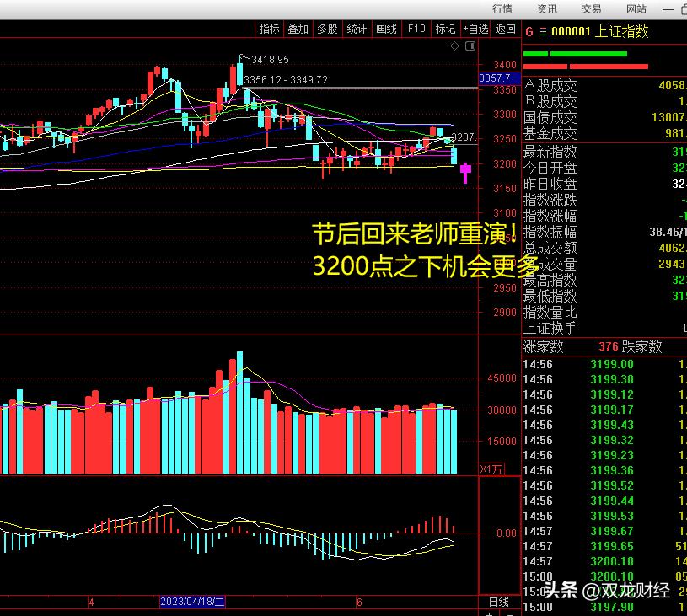687x616 pixels.
Task: Open the 资讯 menu
Action: 547,8
